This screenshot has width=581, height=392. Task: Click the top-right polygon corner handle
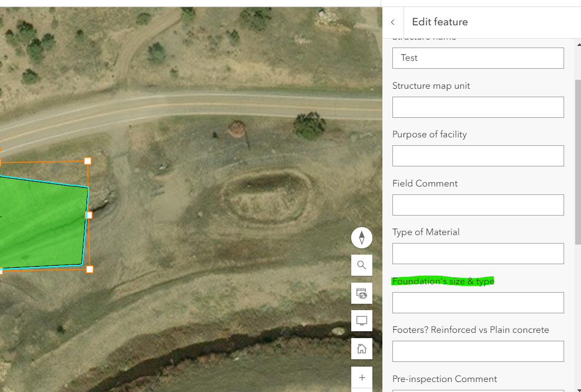(x=88, y=161)
